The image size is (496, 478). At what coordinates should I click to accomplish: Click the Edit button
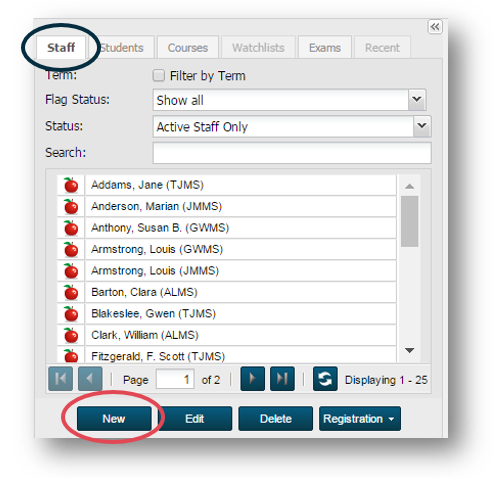(195, 419)
